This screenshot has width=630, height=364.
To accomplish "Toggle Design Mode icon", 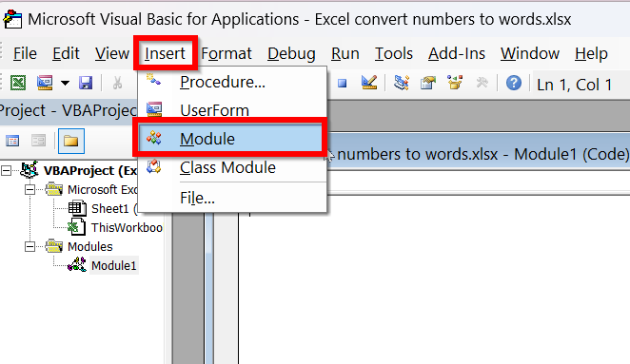I will click(x=369, y=83).
